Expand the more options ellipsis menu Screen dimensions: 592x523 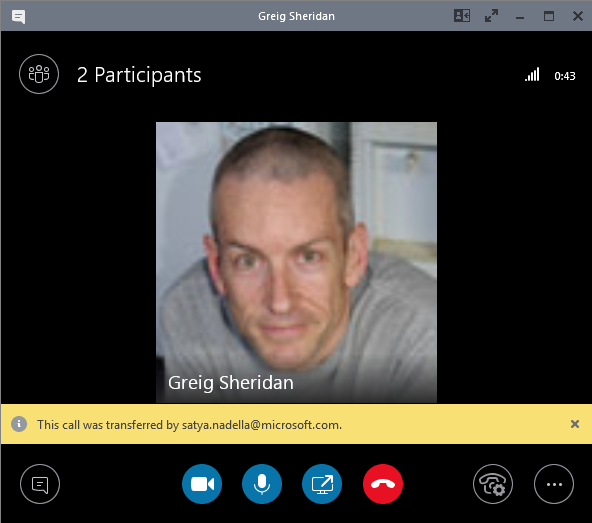(x=554, y=484)
